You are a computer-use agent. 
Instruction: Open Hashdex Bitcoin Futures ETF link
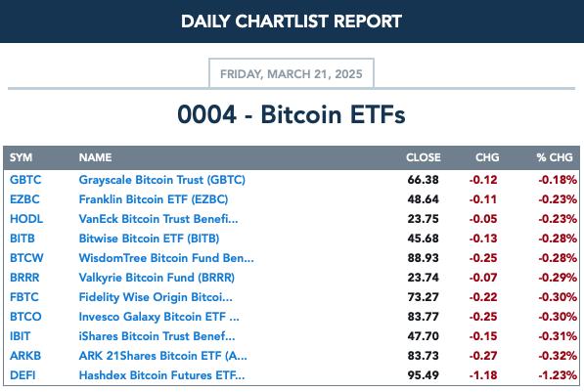162,375
